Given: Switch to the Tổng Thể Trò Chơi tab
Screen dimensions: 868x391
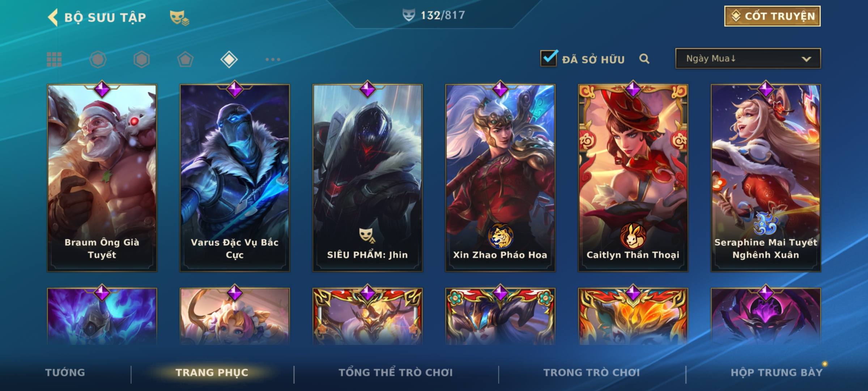Looking at the screenshot, I should coord(396,373).
